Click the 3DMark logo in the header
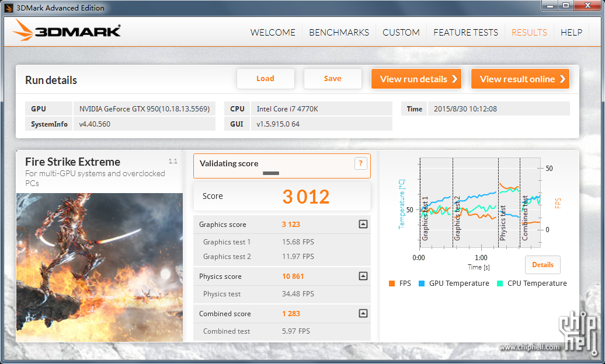605x364 pixels. (x=67, y=30)
